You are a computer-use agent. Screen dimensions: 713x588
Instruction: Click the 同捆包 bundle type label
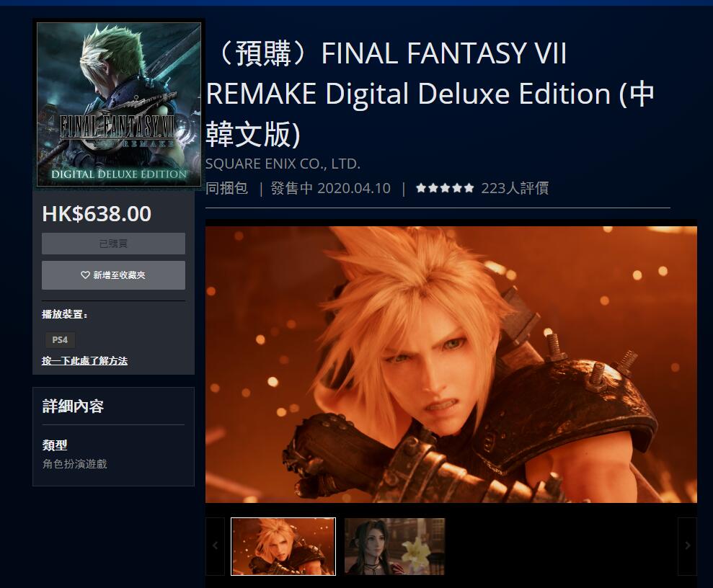pyautogui.click(x=227, y=188)
